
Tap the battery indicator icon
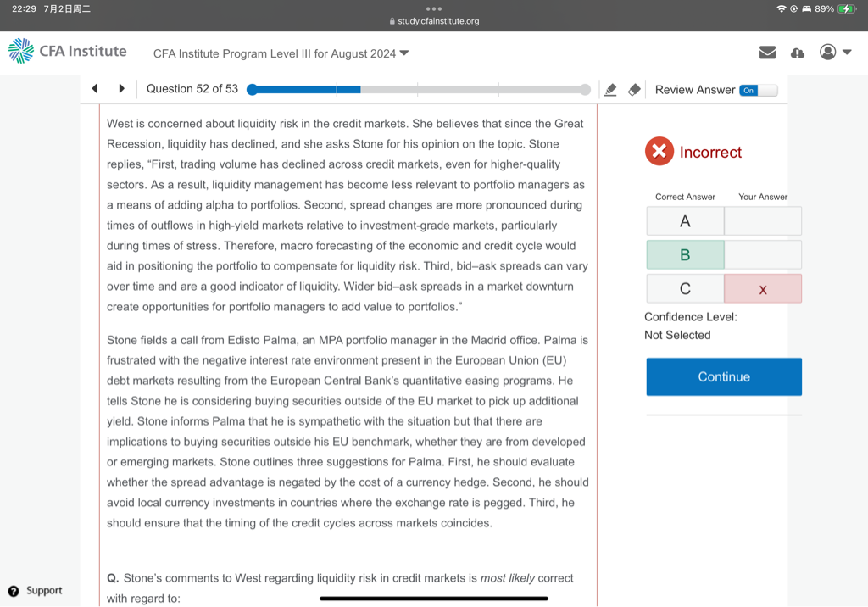tap(847, 8)
